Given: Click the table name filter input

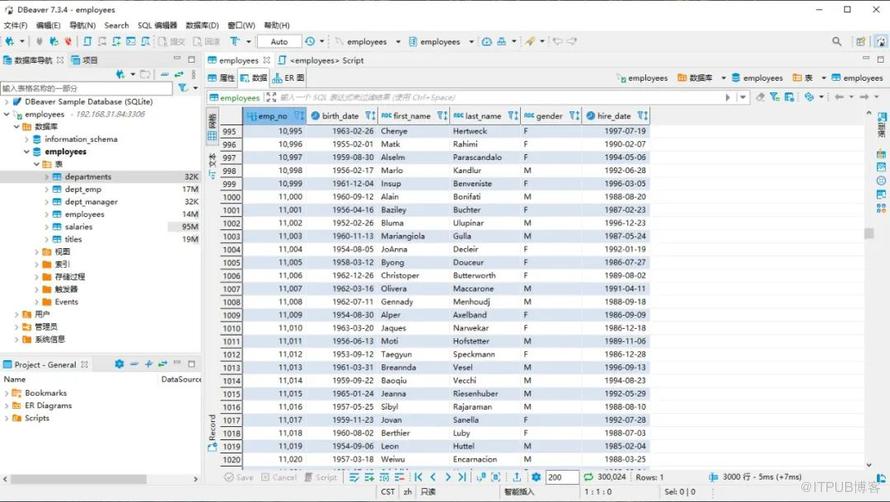Looking at the screenshot, I should 86,88.
